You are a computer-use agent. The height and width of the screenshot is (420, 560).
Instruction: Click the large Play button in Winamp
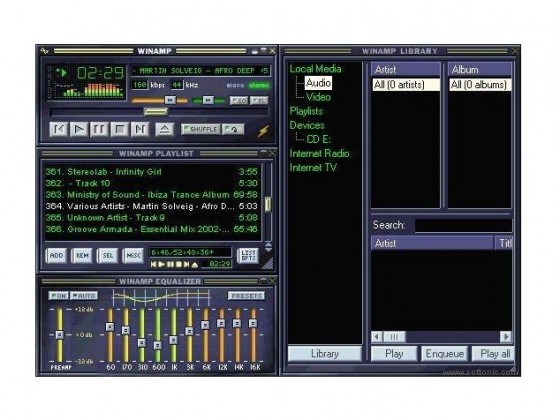click(79, 129)
